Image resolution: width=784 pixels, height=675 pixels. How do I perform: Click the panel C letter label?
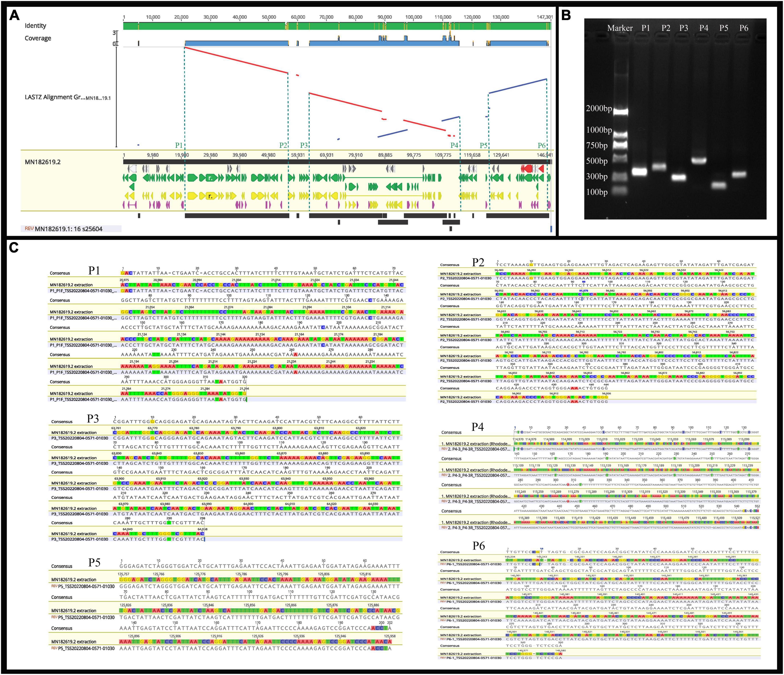pos(14,248)
